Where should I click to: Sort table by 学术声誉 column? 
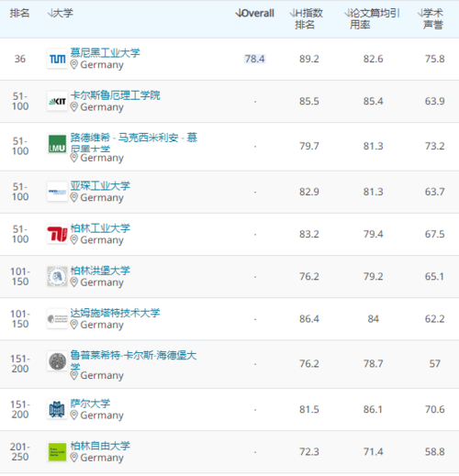(x=431, y=18)
